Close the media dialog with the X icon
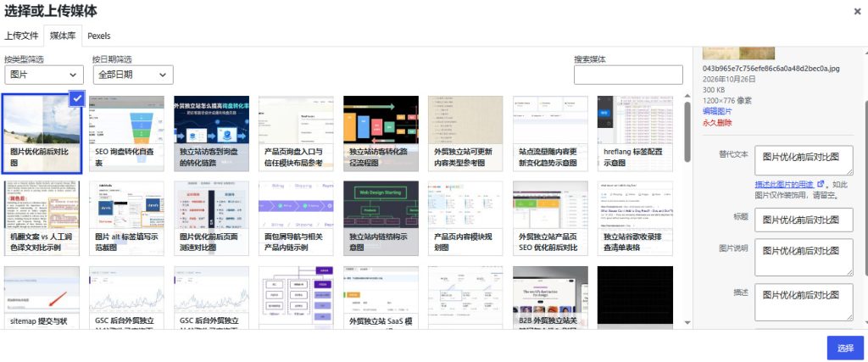This screenshot has width=868, height=362. (858, 11)
